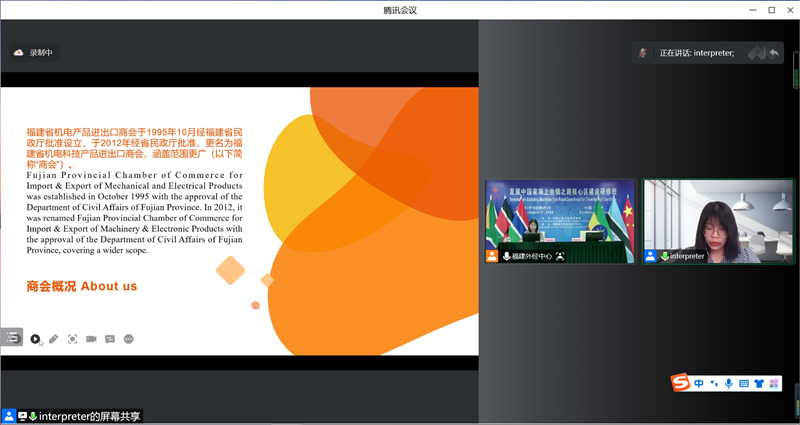Click the focus capture frame icon
The height and width of the screenshot is (425, 800).
73,339
